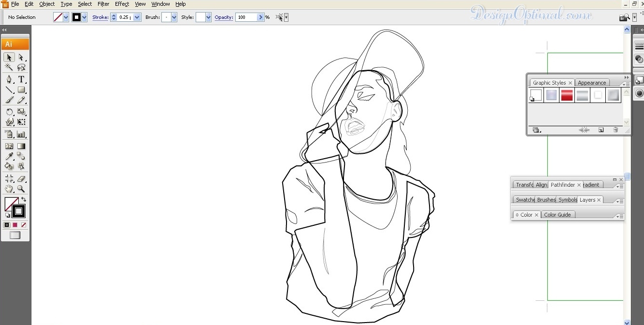
Task: Open the Window menu
Action: pos(160,4)
